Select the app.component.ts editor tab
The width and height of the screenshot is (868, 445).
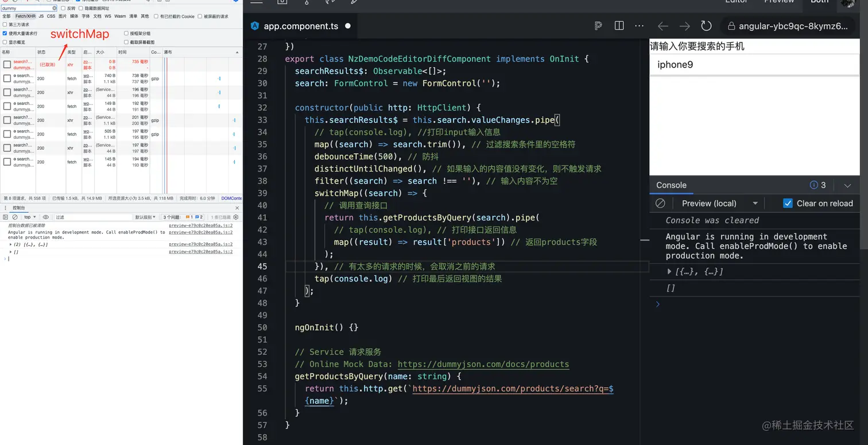pos(300,26)
